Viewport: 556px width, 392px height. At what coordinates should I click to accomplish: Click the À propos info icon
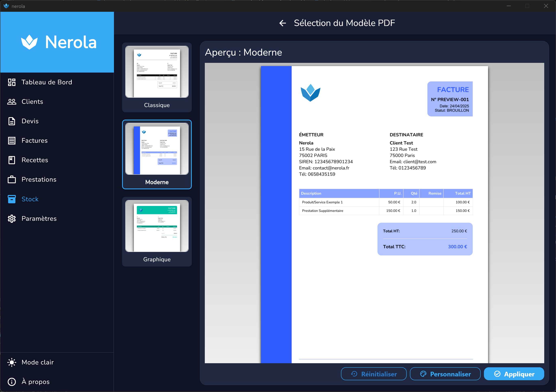[x=12, y=382]
